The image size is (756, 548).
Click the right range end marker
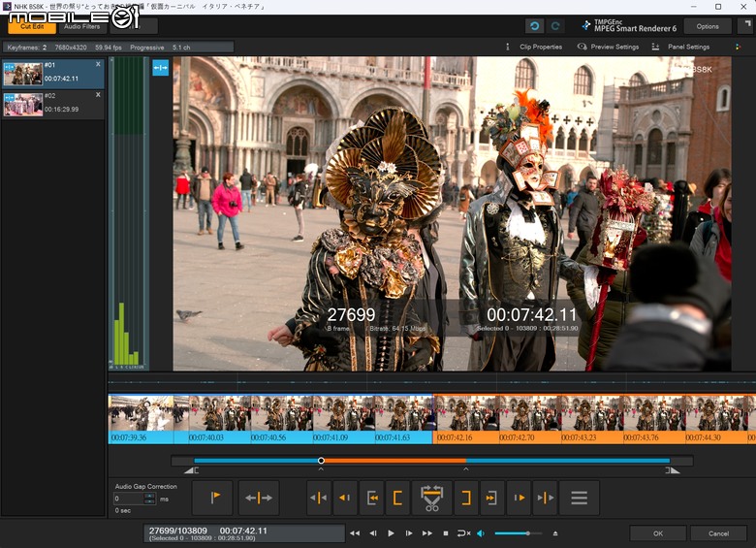coord(673,469)
